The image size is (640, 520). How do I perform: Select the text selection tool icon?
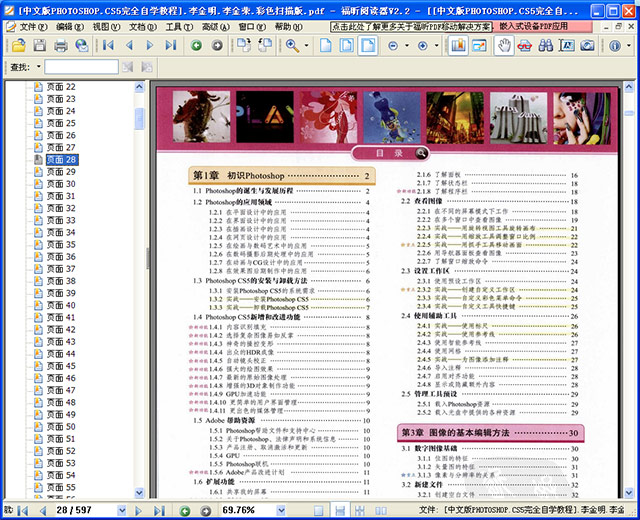567,45
